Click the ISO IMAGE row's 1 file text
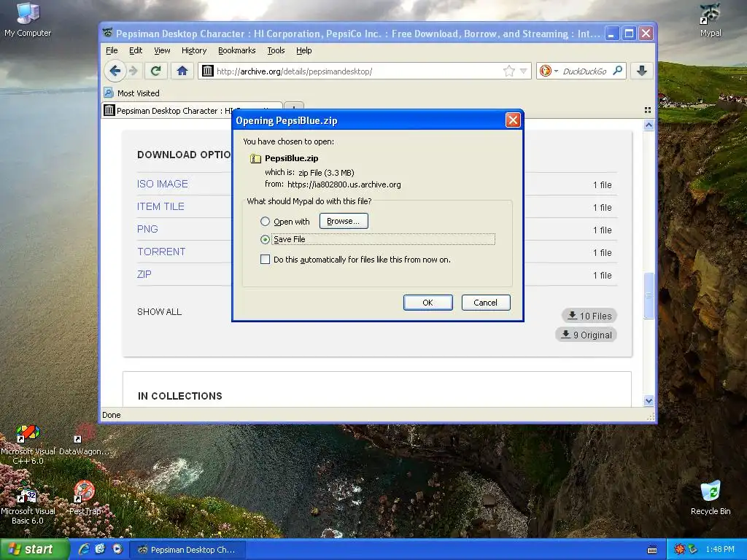This screenshot has height=560, width=747. (602, 184)
